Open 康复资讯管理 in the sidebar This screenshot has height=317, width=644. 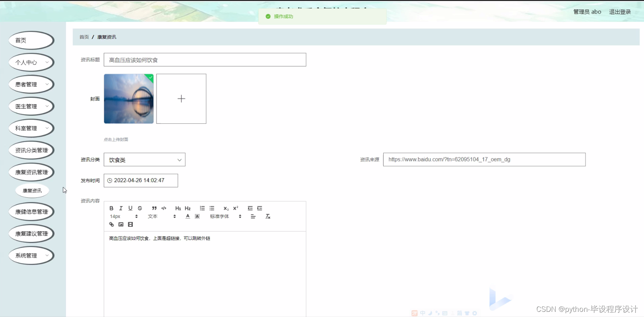coord(31,172)
